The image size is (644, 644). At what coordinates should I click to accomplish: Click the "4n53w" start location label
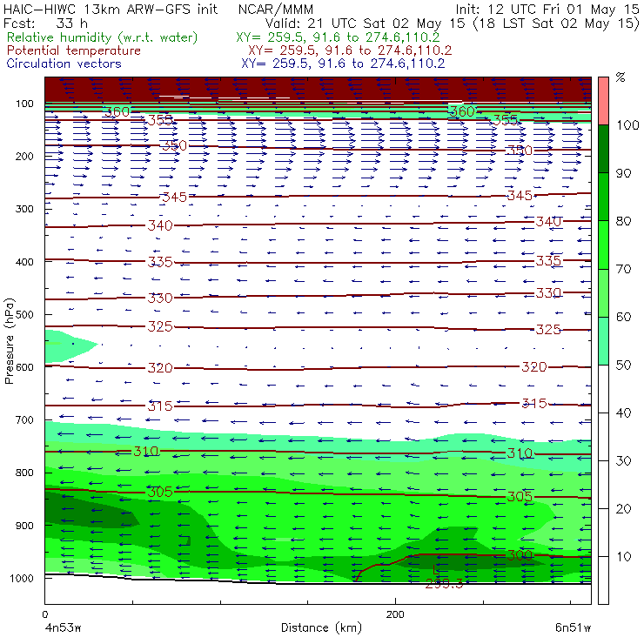63,628
